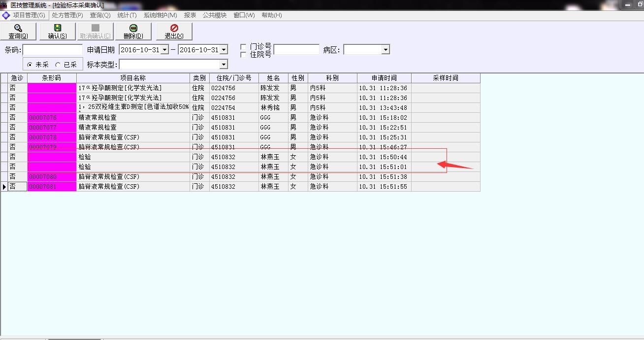Click application time 10.31 15:22:51

point(383,128)
